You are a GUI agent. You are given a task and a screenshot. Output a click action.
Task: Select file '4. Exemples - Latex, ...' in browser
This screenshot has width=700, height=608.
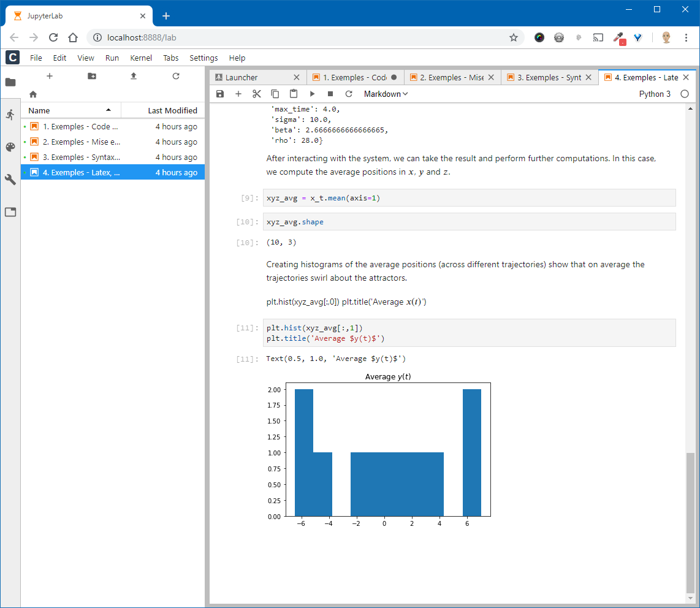pos(113,172)
